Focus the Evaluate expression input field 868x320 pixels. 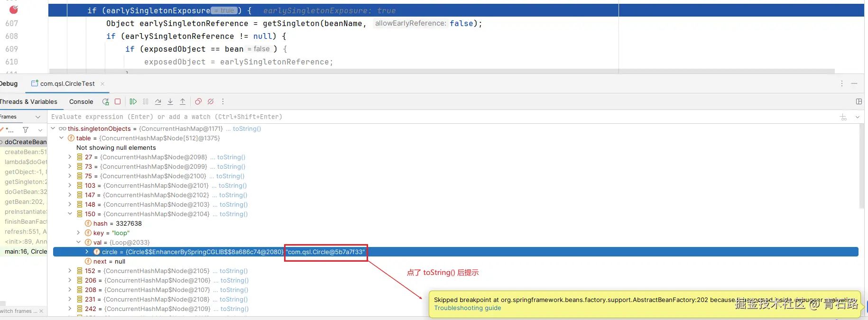pyautogui.click(x=441, y=117)
